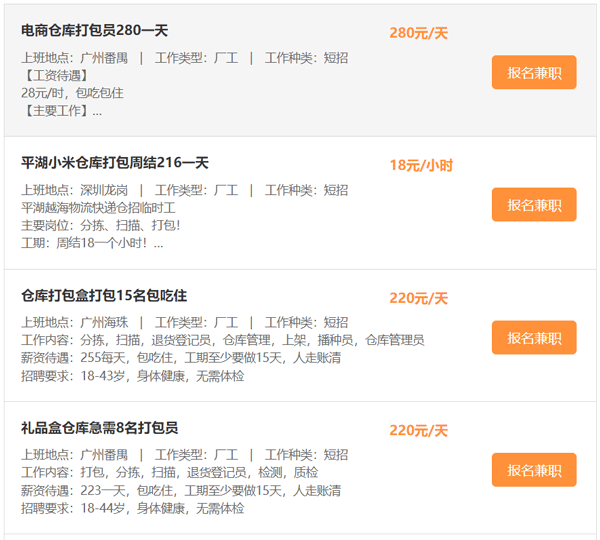Click 报名兼职 for 电商仓库打包员280一天

534,72
